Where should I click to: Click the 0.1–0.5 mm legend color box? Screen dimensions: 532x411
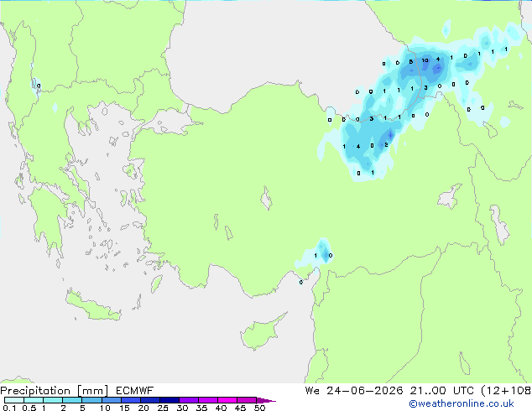click(x=14, y=400)
